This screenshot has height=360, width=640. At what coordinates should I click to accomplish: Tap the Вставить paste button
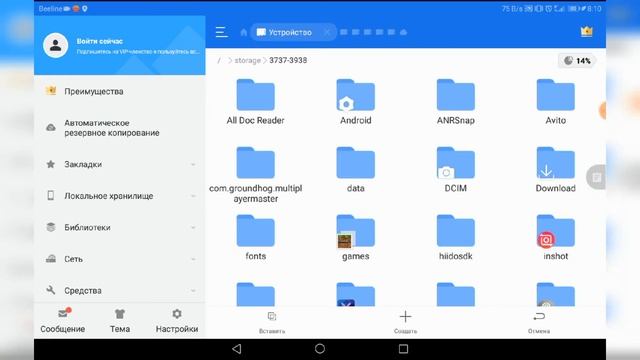tap(272, 322)
